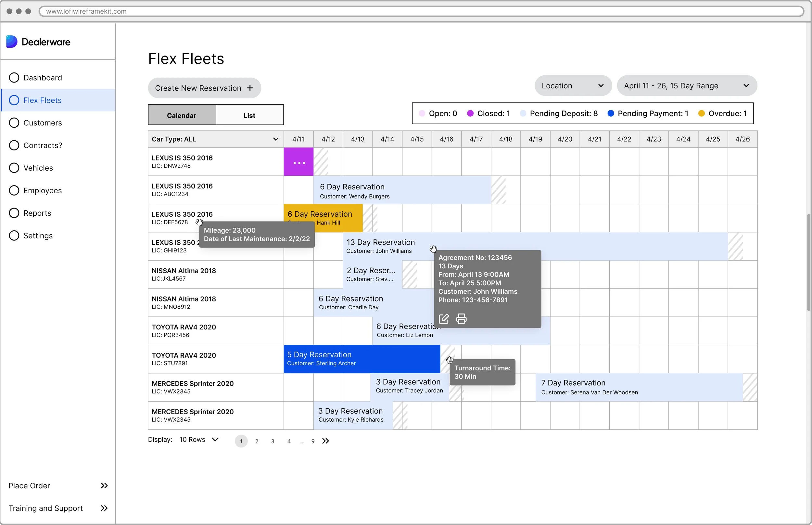Go to page 3 of results
This screenshot has width=812, height=525.
click(273, 441)
